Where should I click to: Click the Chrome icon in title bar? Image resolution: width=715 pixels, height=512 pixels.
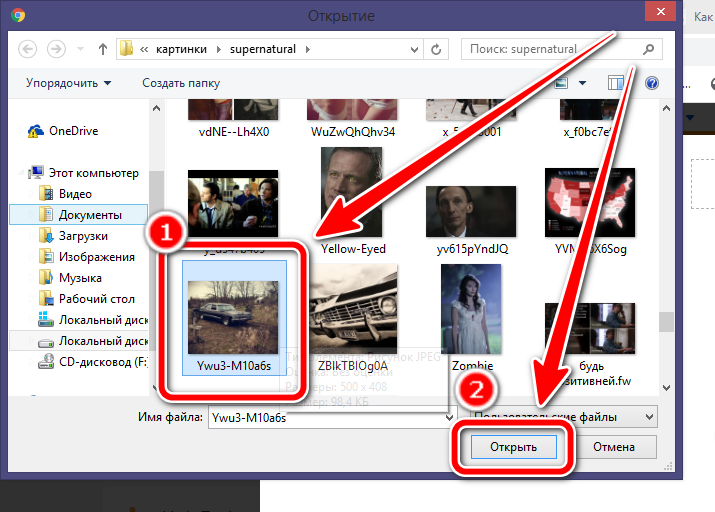point(18,16)
